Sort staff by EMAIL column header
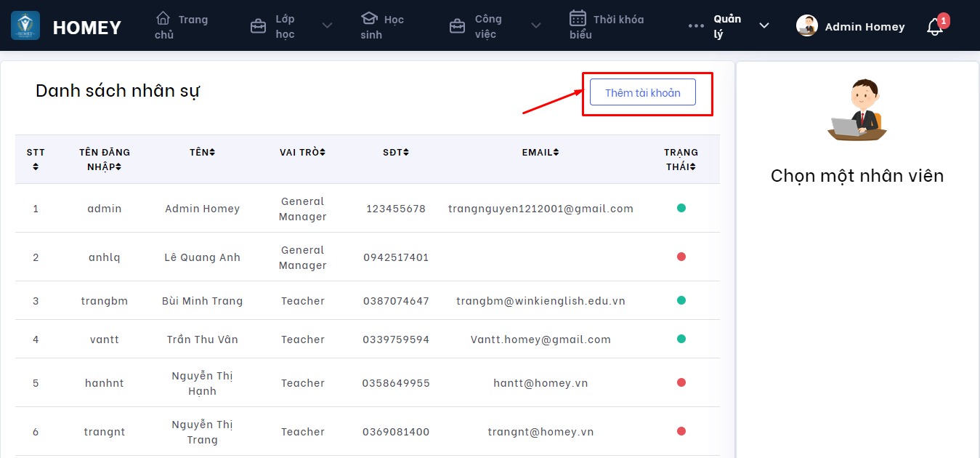Image resolution: width=980 pixels, height=458 pixels. 540,152
